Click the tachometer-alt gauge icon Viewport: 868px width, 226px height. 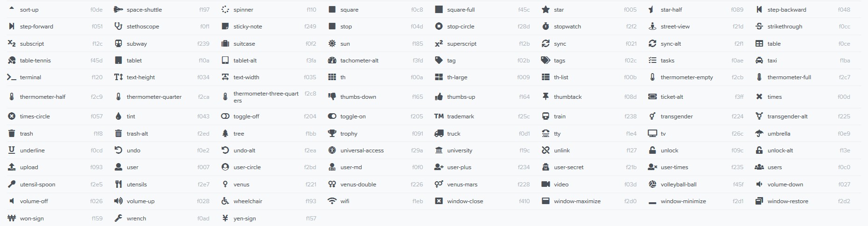[x=332, y=61]
